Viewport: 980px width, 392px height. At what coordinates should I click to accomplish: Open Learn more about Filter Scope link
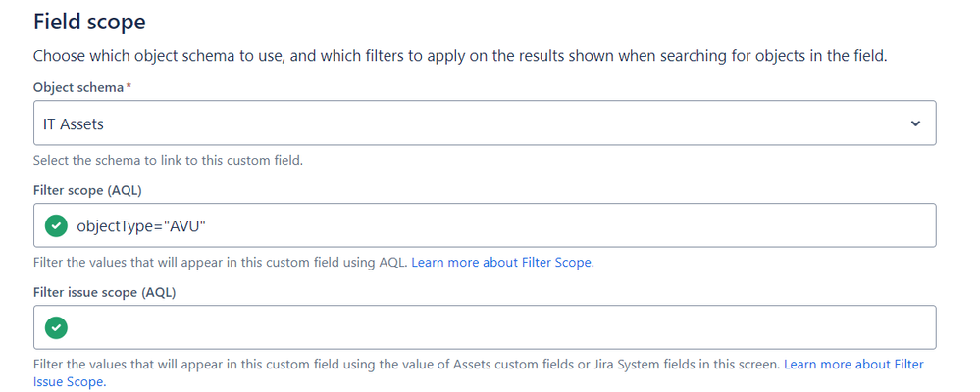click(x=502, y=263)
